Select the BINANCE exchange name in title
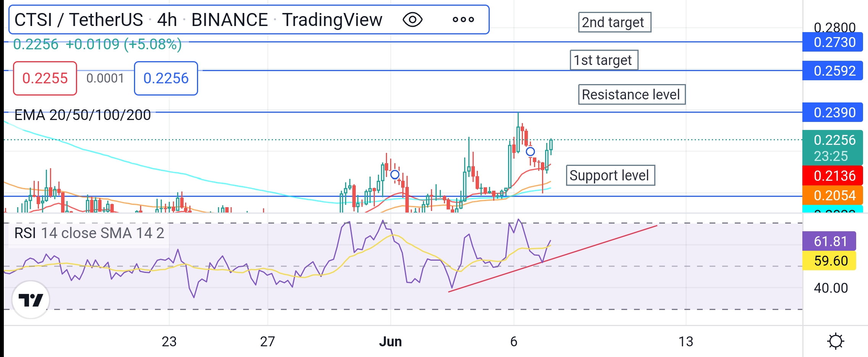868x357 pixels. tap(230, 19)
